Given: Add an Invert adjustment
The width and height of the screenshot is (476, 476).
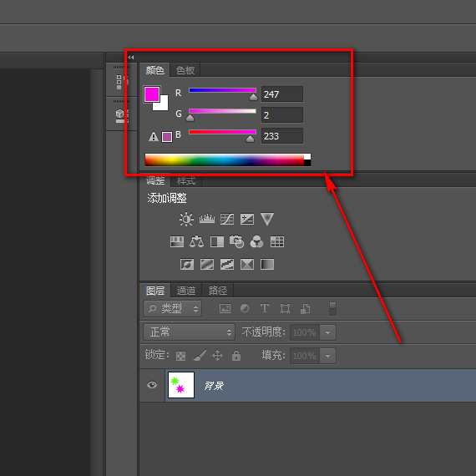Looking at the screenshot, I should tap(187, 264).
